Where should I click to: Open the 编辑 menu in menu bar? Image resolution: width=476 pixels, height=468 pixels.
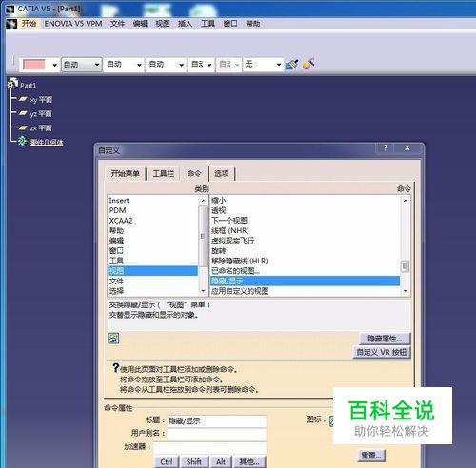pyautogui.click(x=140, y=24)
